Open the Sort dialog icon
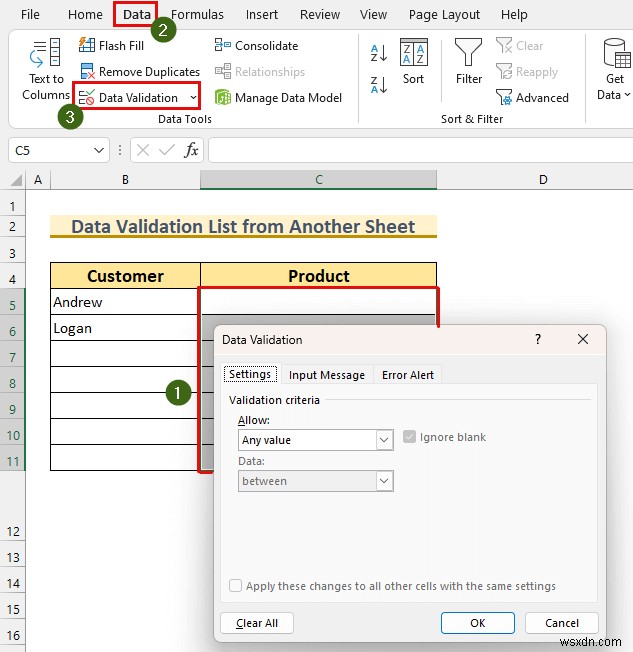633x652 pixels. point(413,52)
